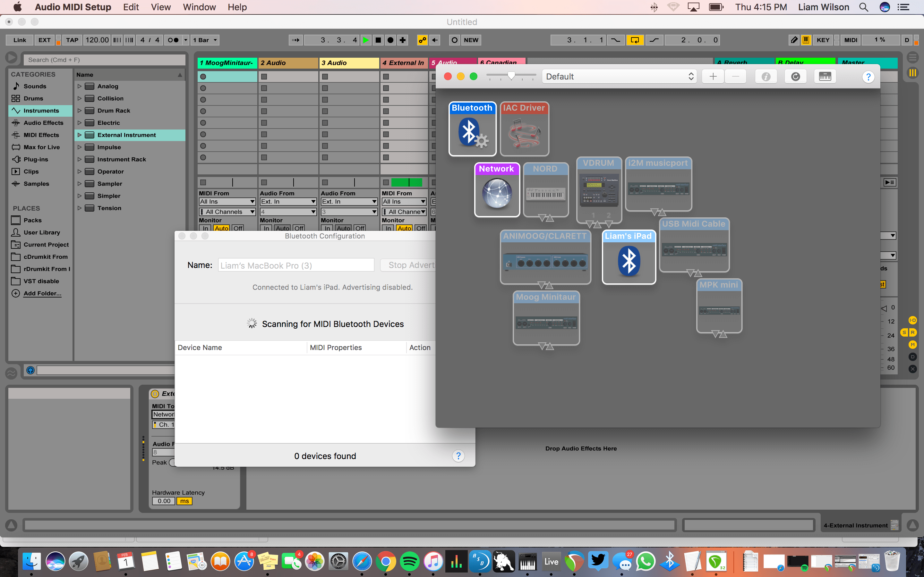
Task: Enable EXT sync in the transport bar
Action: (x=44, y=40)
